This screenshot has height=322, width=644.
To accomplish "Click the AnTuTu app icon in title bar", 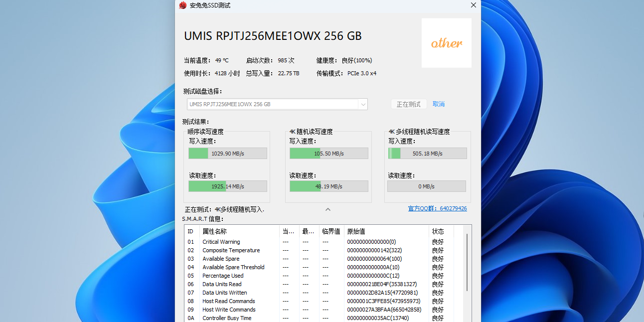I will click(x=183, y=5).
